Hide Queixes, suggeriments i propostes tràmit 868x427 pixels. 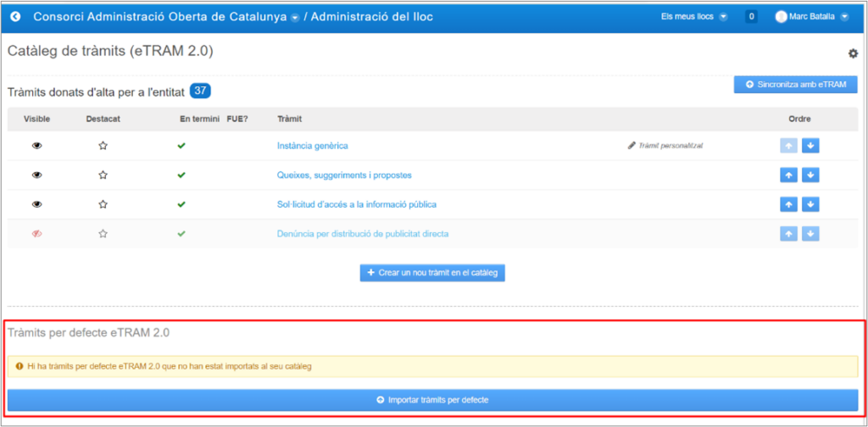pyautogui.click(x=36, y=175)
